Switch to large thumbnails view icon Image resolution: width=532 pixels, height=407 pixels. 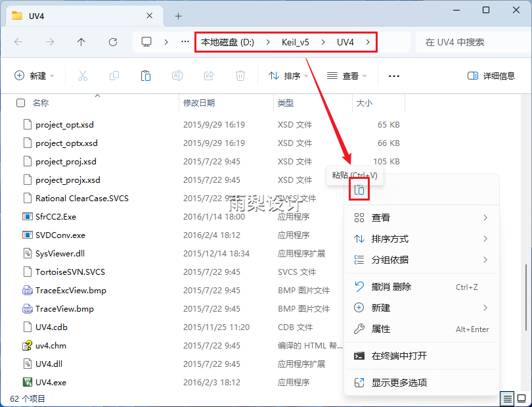click(521, 398)
